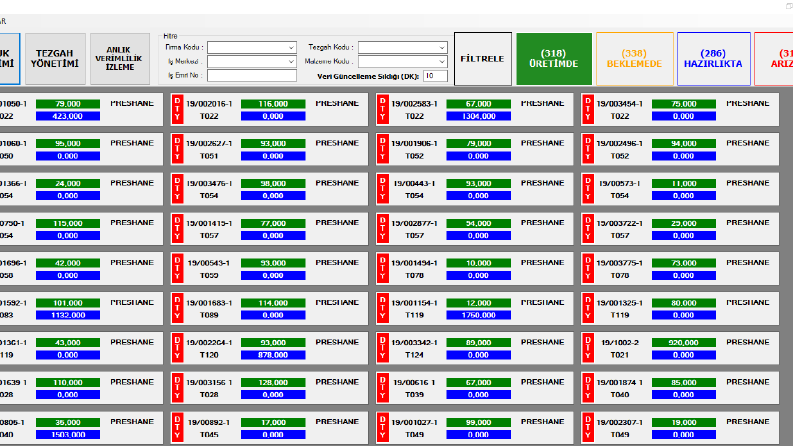Show the (286) HAZIRLIKTA machines
793x446 pixels.
[713, 59]
